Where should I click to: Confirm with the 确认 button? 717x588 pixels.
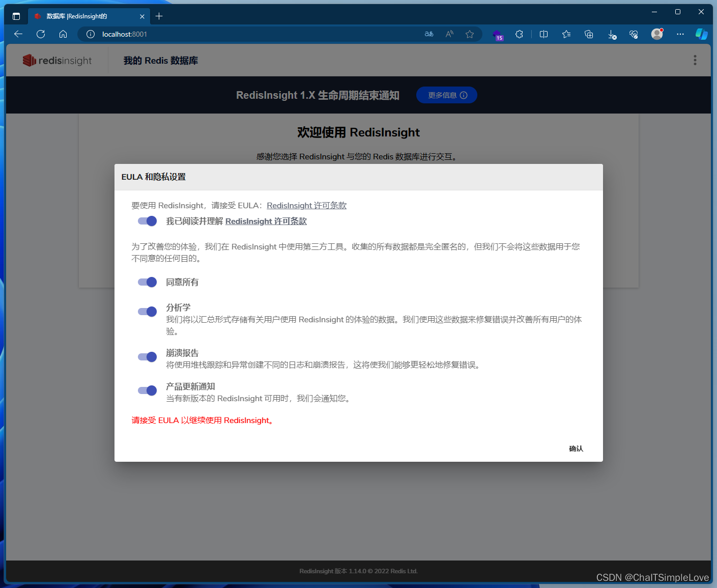tap(576, 449)
